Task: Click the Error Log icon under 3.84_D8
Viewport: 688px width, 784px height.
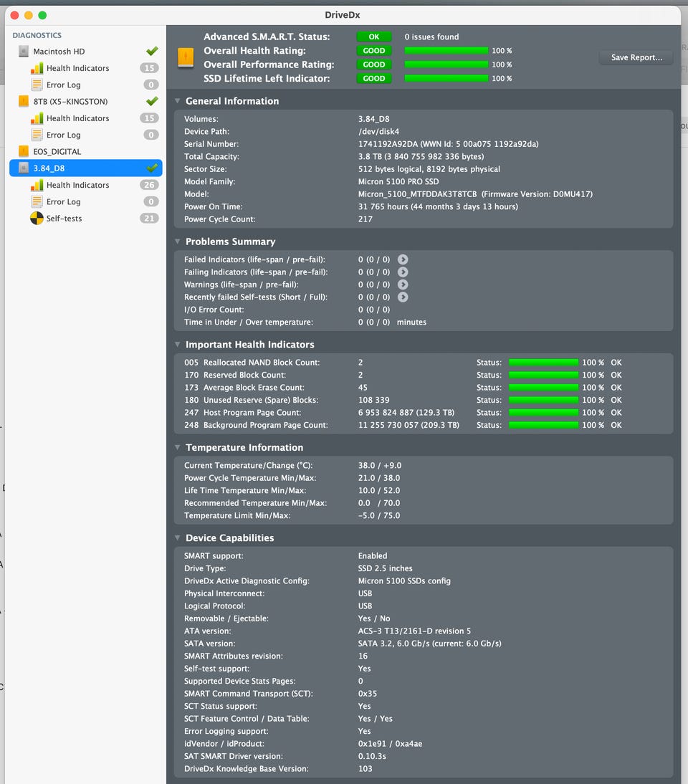Action: 37,201
